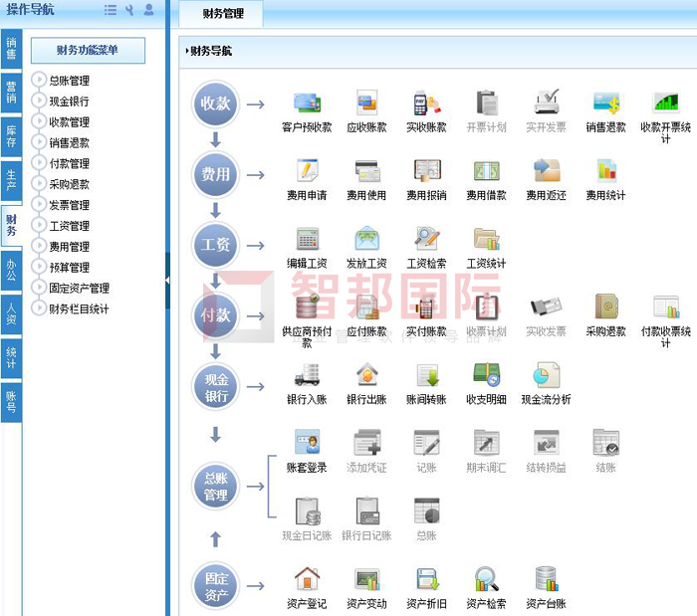Image resolution: width=697 pixels, height=616 pixels.
Task: Click the 收款 round workflow button
Action: coord(216,104)
